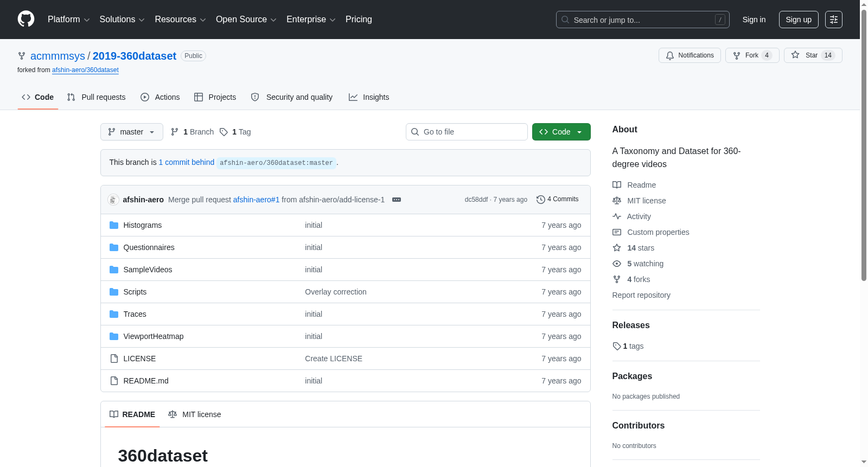The width and height of the screenshot is (868, 467).
Task: Open appearance settings icon in header
Action: (833, 20)
